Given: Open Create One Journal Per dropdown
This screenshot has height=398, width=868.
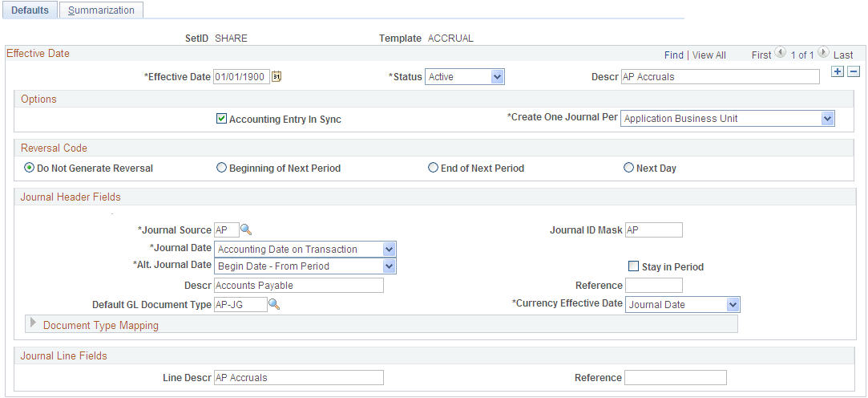Looking at the screenshot, I should [728, 119].
